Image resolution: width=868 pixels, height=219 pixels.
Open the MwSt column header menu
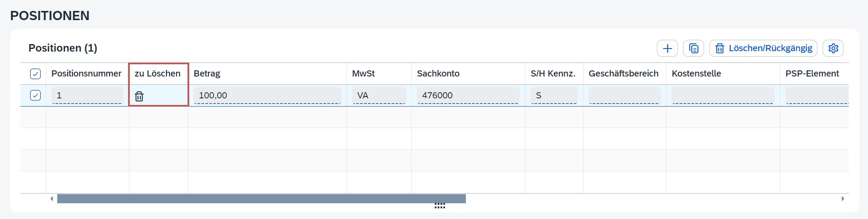(363, 74)
